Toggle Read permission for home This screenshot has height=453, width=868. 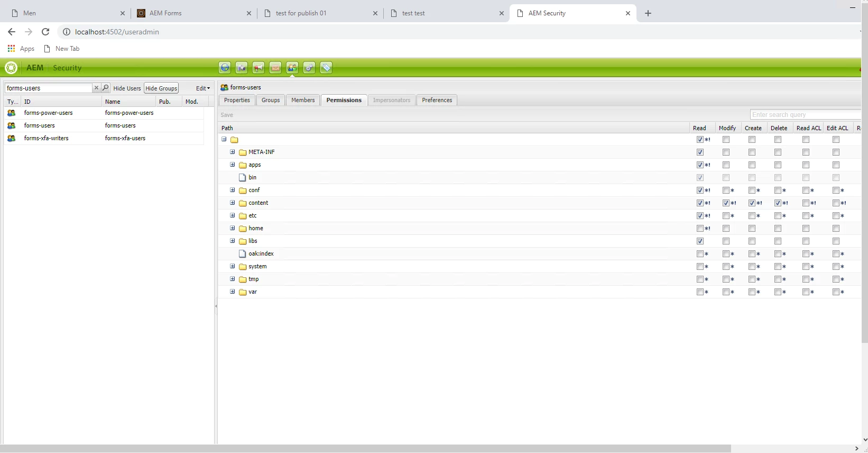pos(700,229)
